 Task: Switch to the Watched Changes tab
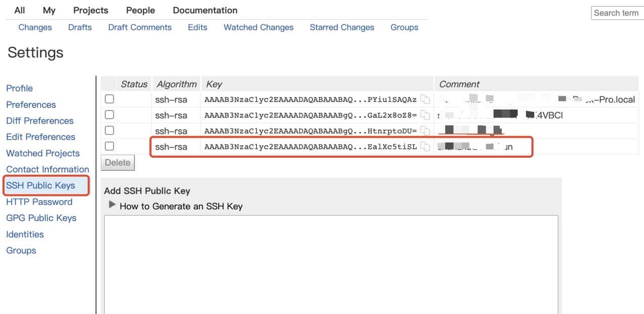point(258,27)
